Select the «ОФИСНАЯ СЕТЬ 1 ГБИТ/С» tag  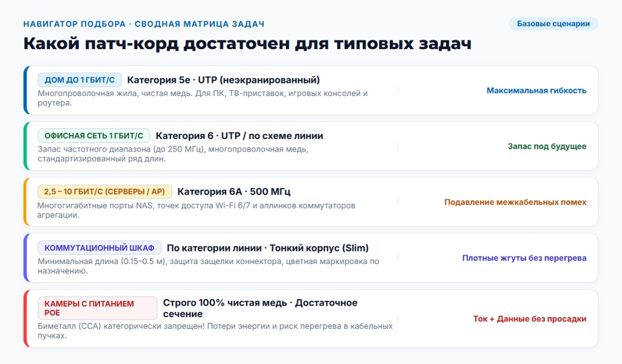coord(94,136)
